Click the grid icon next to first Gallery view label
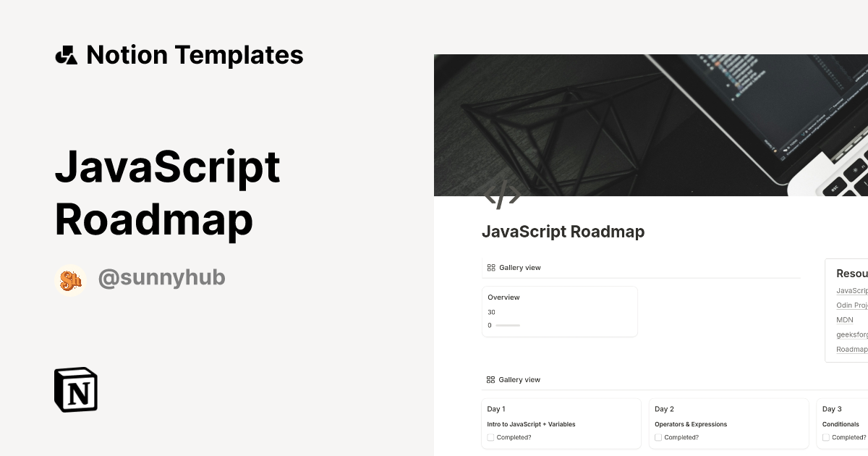The width and height of the screenshot is (868, 456). point(490,267)
